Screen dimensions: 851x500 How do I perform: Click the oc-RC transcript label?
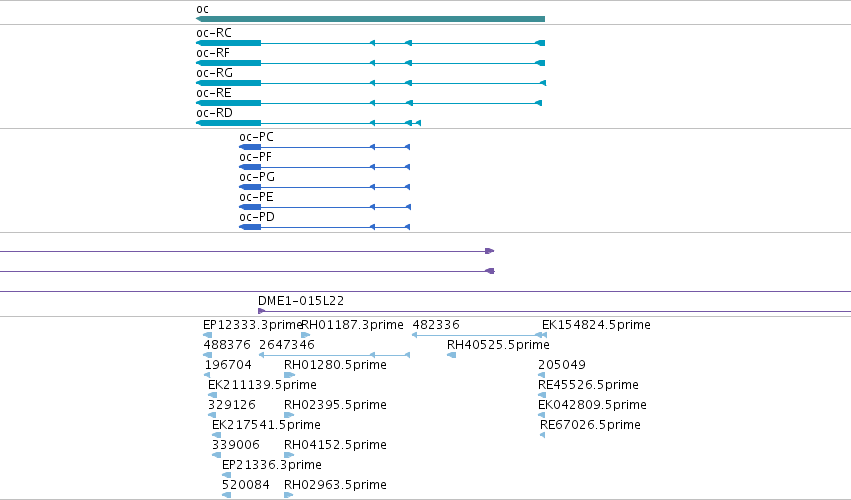(x=214, y=33)
